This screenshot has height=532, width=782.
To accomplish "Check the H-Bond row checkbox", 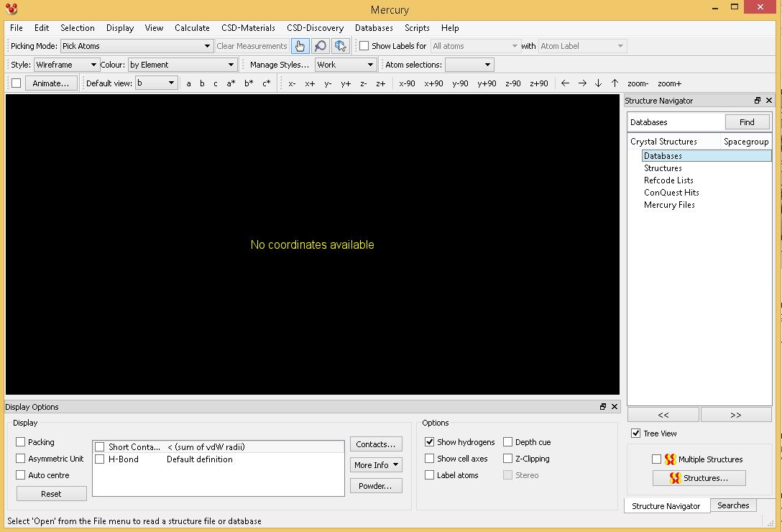I will [100, 459].
